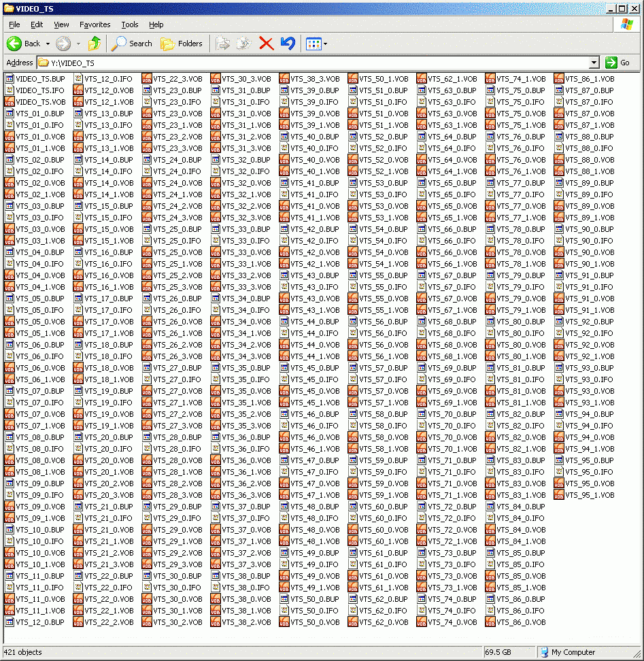Select the VTS_25_0.IFO file icon

(x=147, y=241)
